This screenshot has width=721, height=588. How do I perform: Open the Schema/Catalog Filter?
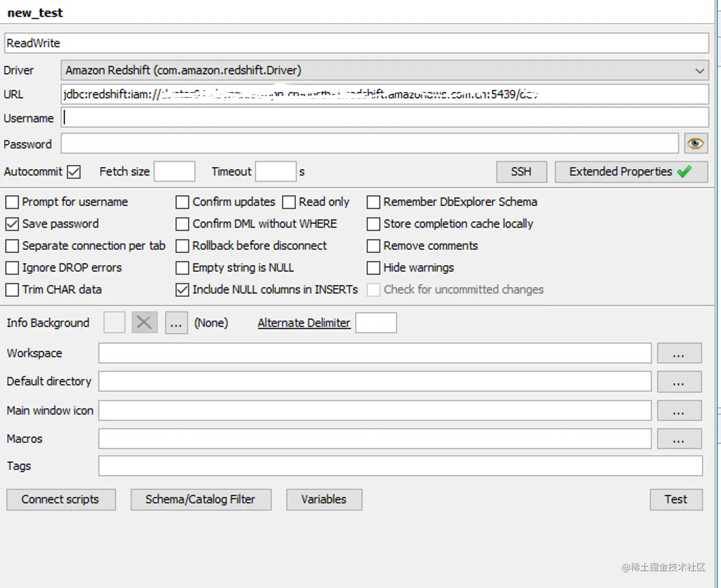201,500
